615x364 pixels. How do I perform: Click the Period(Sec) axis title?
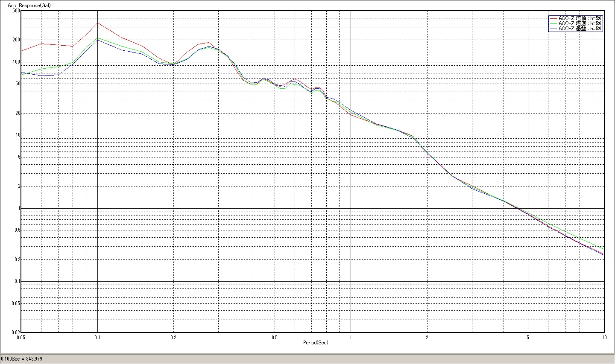[x=316, y=343]
